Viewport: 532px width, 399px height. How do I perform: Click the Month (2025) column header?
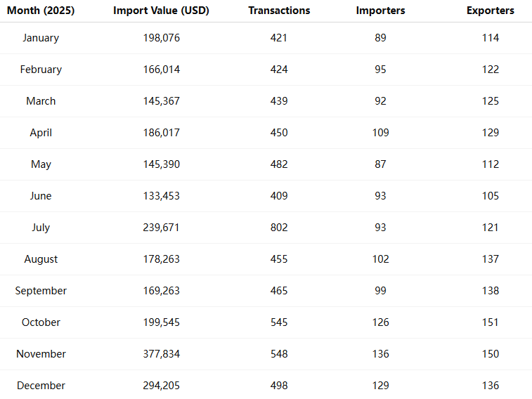(x=41, y=11)
